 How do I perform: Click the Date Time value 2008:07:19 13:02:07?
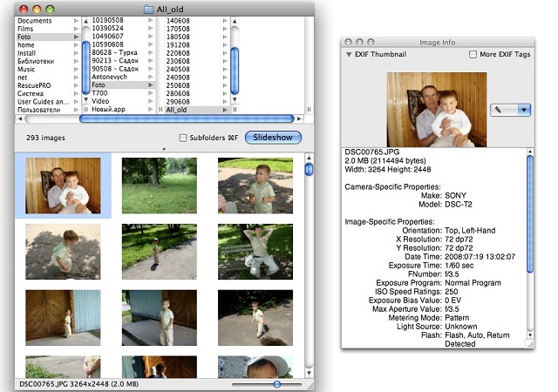pos(480,256)
